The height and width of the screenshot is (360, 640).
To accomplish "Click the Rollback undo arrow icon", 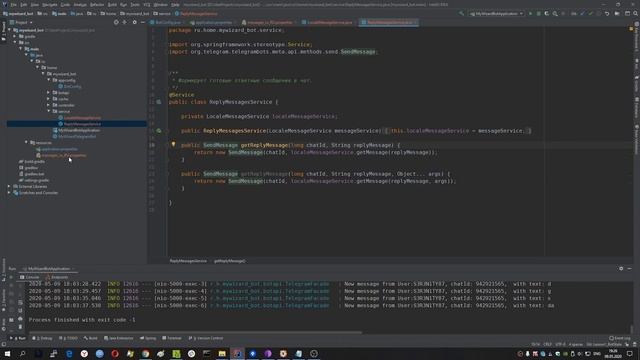I will coord(607,13).
